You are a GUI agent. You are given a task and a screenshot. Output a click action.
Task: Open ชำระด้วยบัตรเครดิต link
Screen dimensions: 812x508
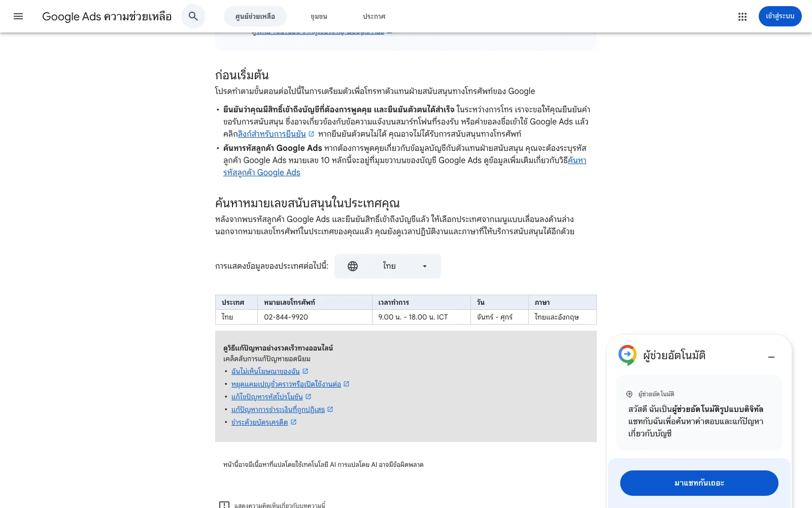click(260, 422)
